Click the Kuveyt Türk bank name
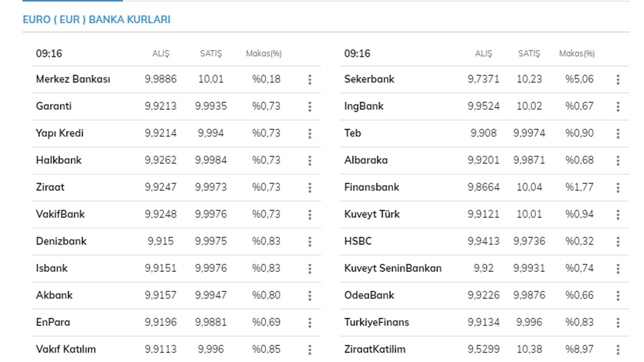Screen dimensions: 644x362 372,214
